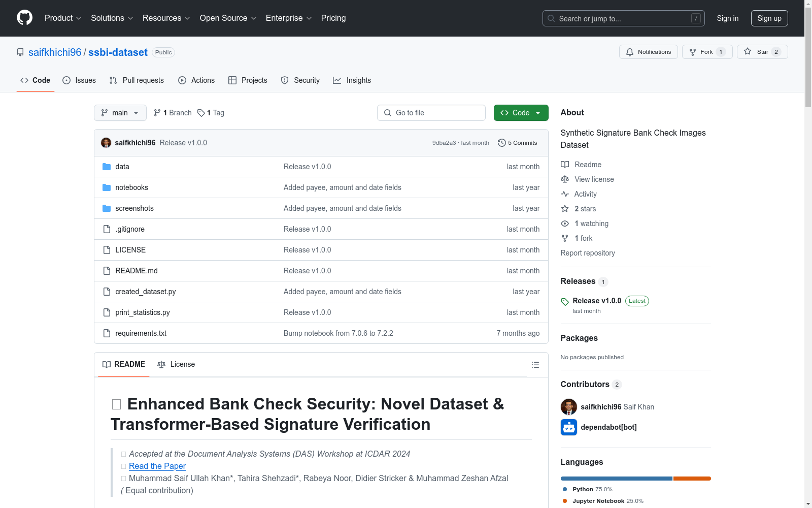This screenshot has width=812, height=508.
Task: Click the scale icon beside View license
Action: point(565,179)
